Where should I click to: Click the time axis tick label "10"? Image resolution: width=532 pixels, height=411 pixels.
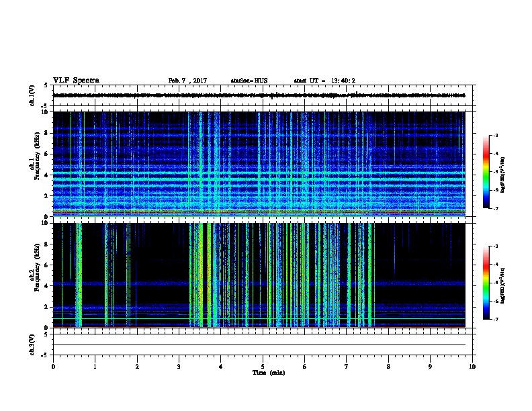(x=472, y=367)
